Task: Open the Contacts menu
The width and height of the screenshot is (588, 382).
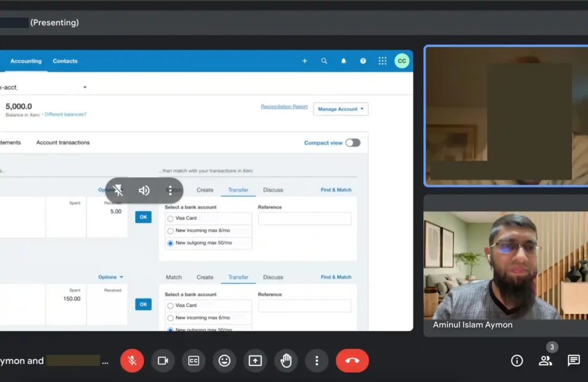Action: coord(65,61)
